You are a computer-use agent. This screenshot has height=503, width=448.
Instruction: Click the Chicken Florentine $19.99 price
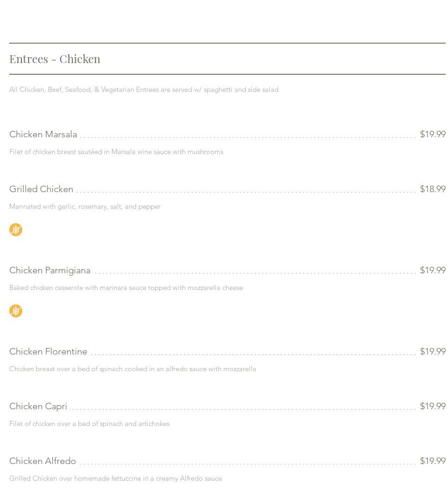432,351
